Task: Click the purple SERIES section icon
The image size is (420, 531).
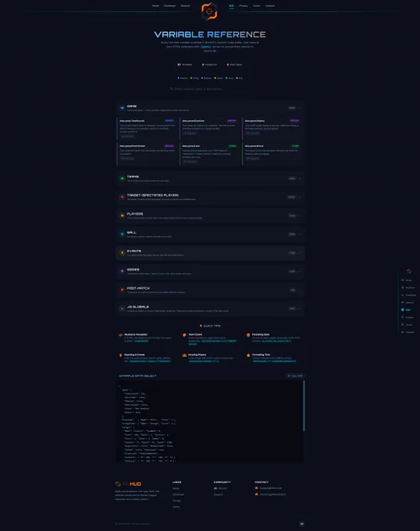Action: click(123, 272)
